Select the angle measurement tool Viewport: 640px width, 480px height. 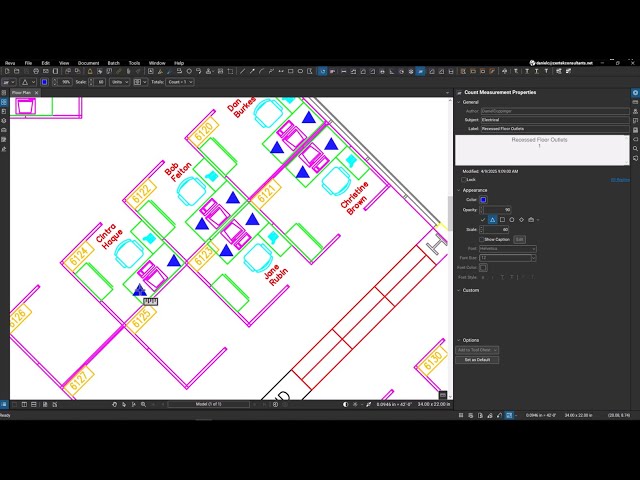tap(392, 71)
